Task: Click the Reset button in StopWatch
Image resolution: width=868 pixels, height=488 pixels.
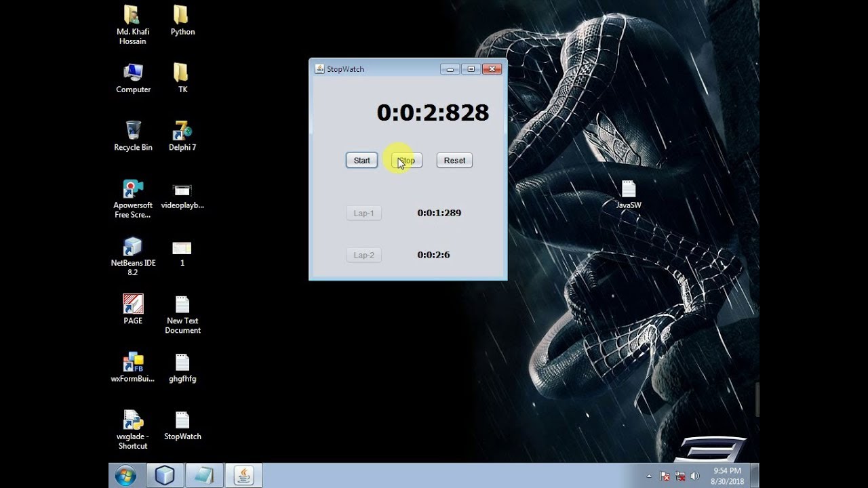Action: click(454, 161)
